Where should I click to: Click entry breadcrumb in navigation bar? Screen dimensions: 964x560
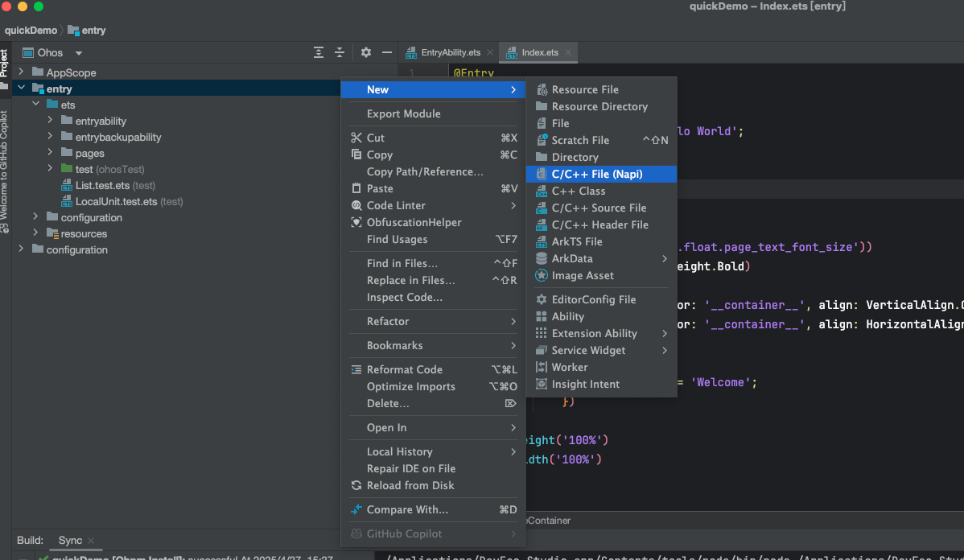click(x=87, y=30)
